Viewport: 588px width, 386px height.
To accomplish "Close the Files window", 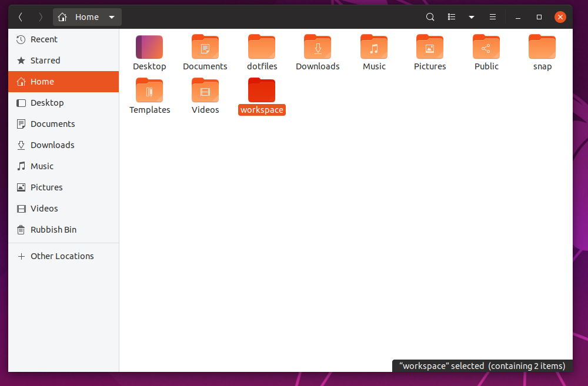I will pos(560,17).
